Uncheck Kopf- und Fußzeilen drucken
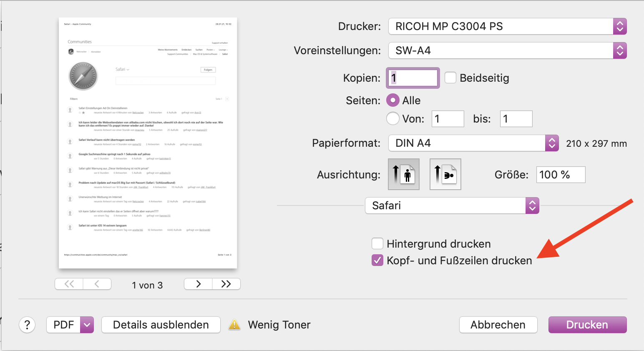 point(377,261)
